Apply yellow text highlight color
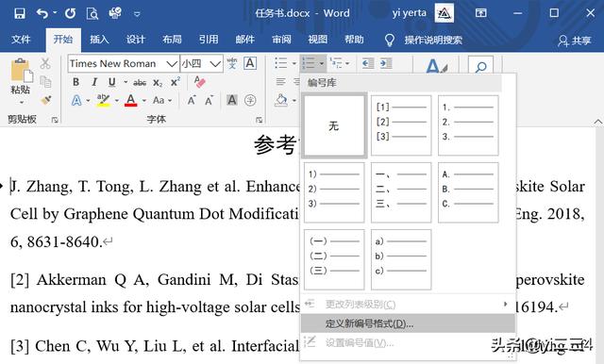Viewport: 604px width, 364px height. 103,100
